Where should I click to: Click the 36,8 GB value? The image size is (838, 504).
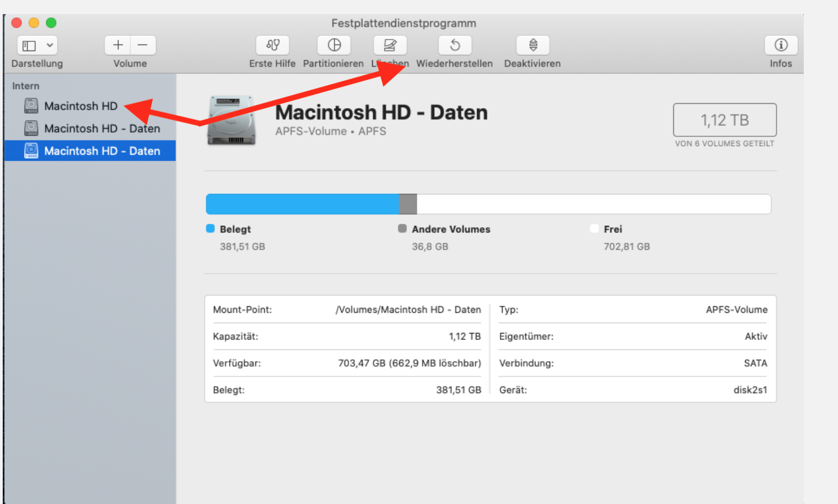click(430, 247)
